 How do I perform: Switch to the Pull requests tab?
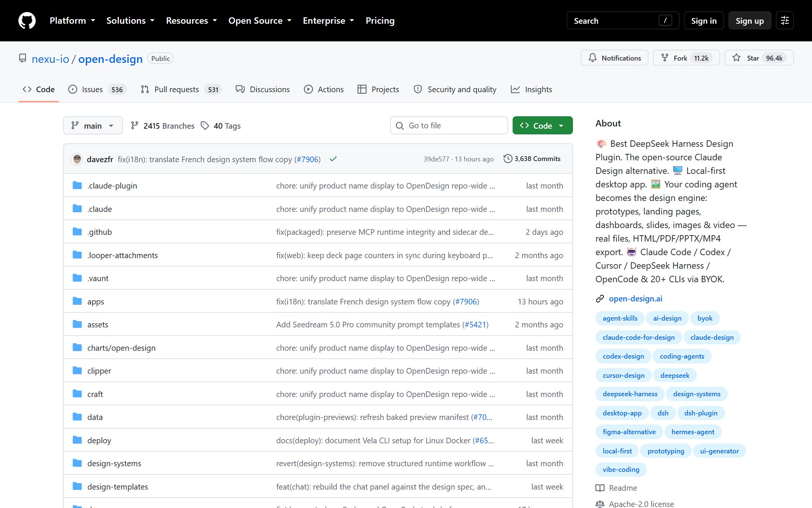[181, 90]
